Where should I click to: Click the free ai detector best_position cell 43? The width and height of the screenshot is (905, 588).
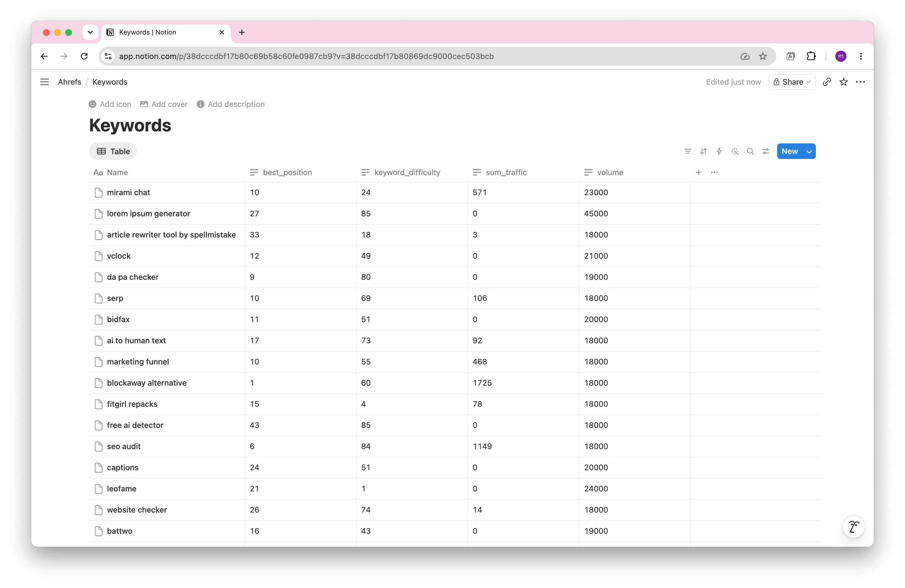[300, 425]
